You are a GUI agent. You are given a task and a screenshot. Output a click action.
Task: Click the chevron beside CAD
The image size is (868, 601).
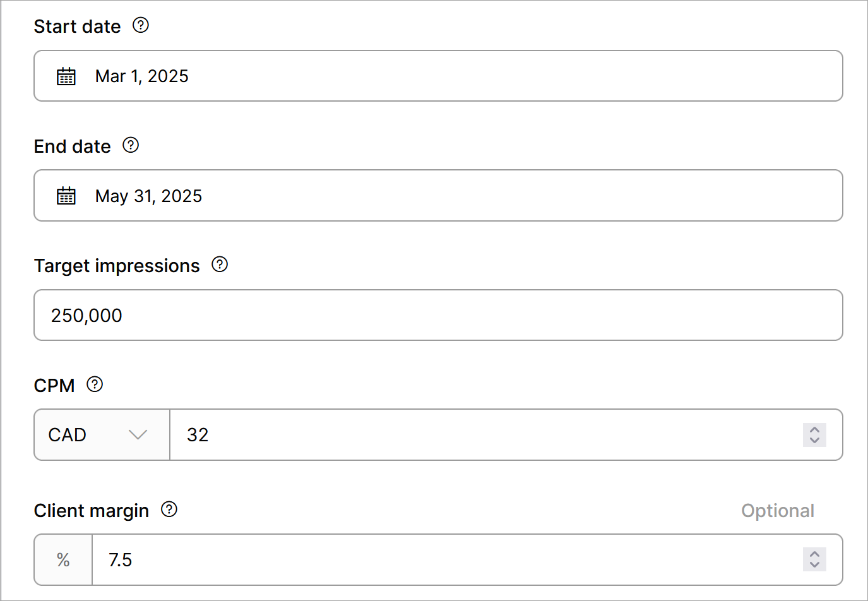[138, 435]
